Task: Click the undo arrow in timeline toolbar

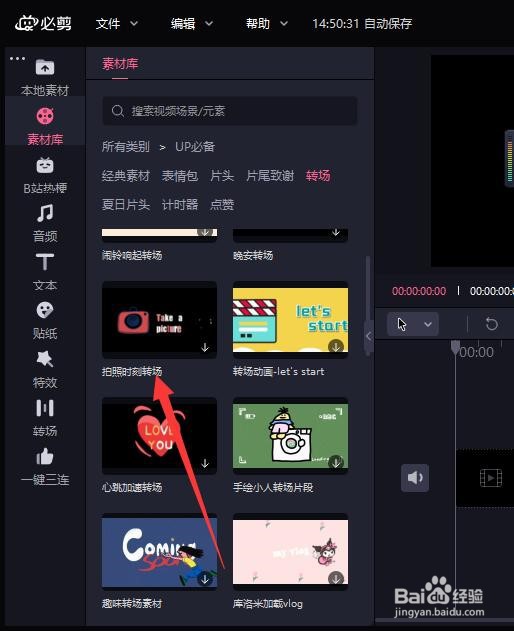Action: click(x=491, y=324)
